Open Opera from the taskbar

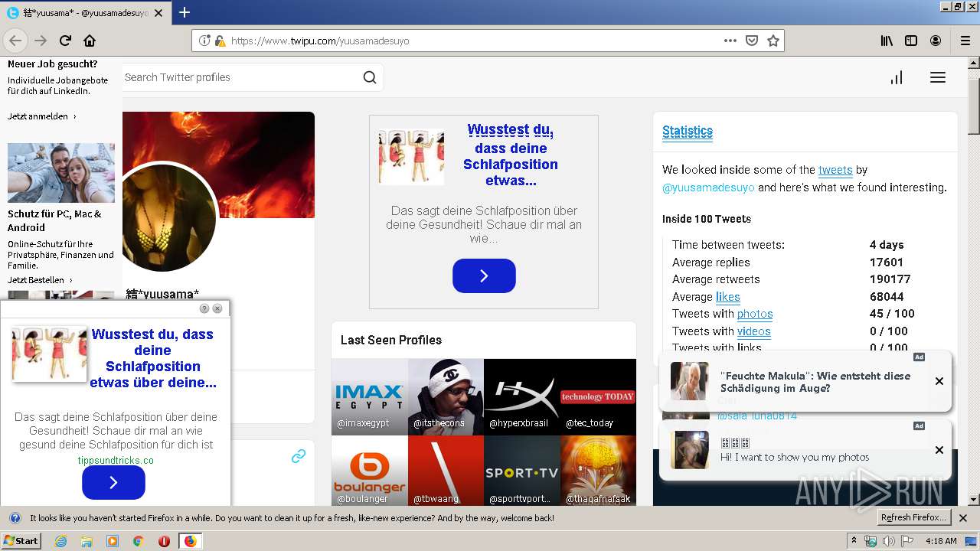click(x=164, y=541)
